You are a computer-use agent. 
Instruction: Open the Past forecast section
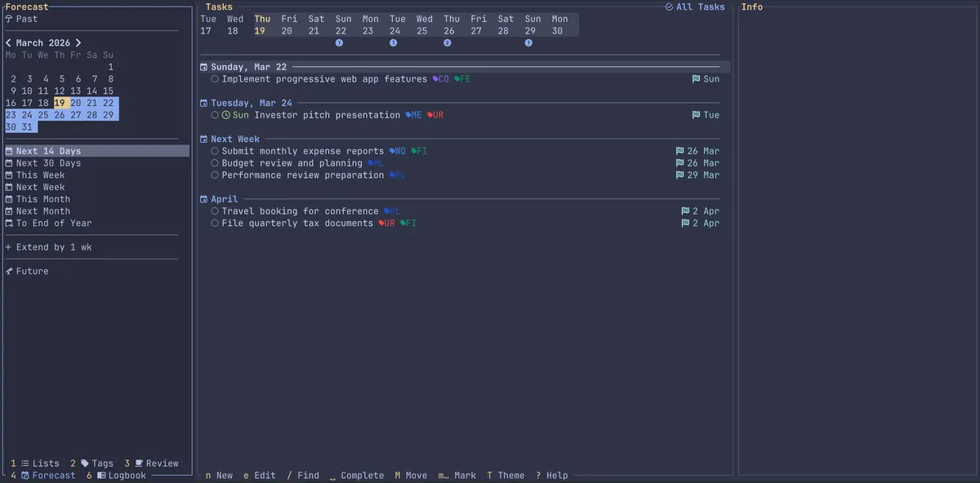(x=21, y=19)
